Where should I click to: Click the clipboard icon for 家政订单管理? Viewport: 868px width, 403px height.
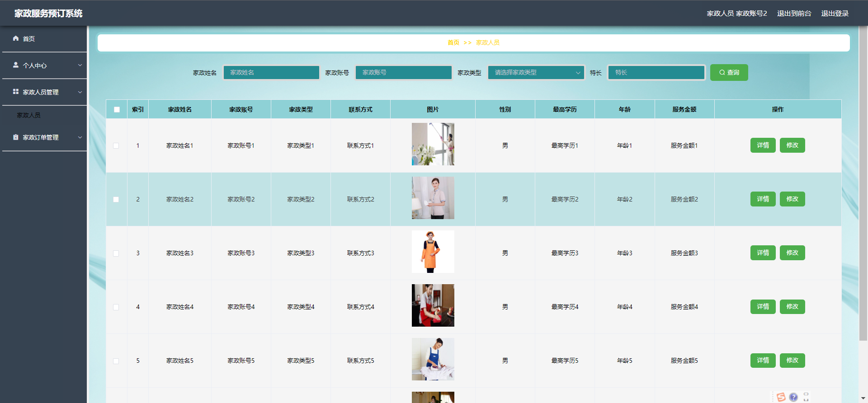(16, 137)
